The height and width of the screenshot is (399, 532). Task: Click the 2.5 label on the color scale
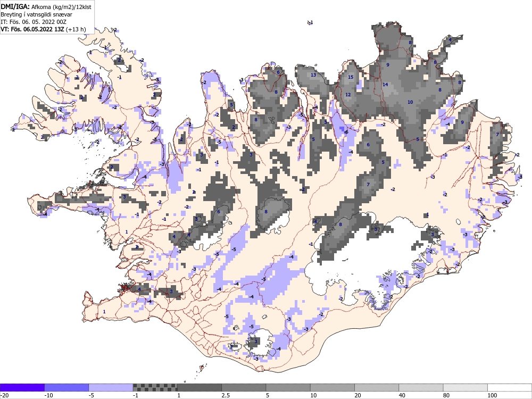(x=225, y=395)
